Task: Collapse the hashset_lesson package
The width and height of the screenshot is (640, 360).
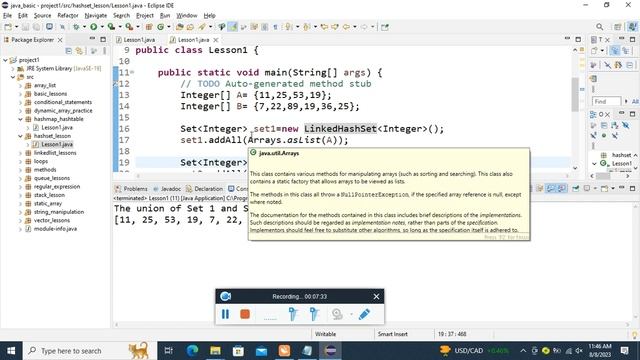Action: (x=20, y=136)
